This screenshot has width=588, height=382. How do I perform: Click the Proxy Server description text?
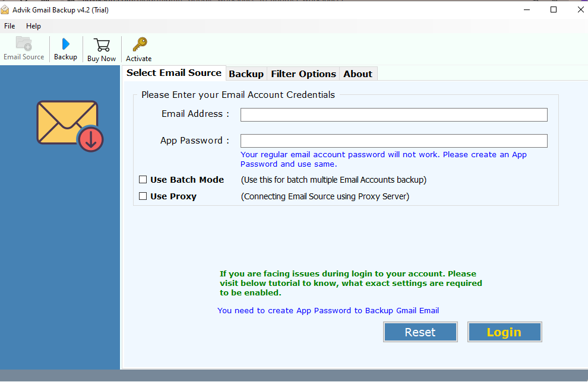(x=325, y=196)
